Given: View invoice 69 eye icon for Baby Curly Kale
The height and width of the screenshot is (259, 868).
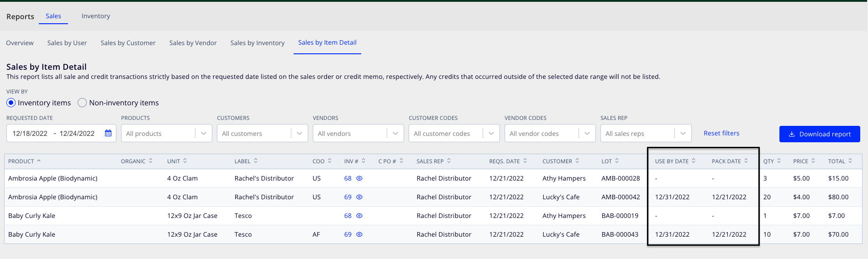Looking at the screenshot, I should click(x=359, y=234).
